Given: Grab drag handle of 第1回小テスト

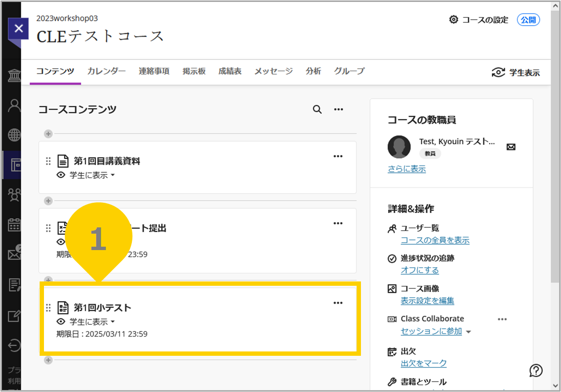Looking at the screenshot, I should point(48,308).
